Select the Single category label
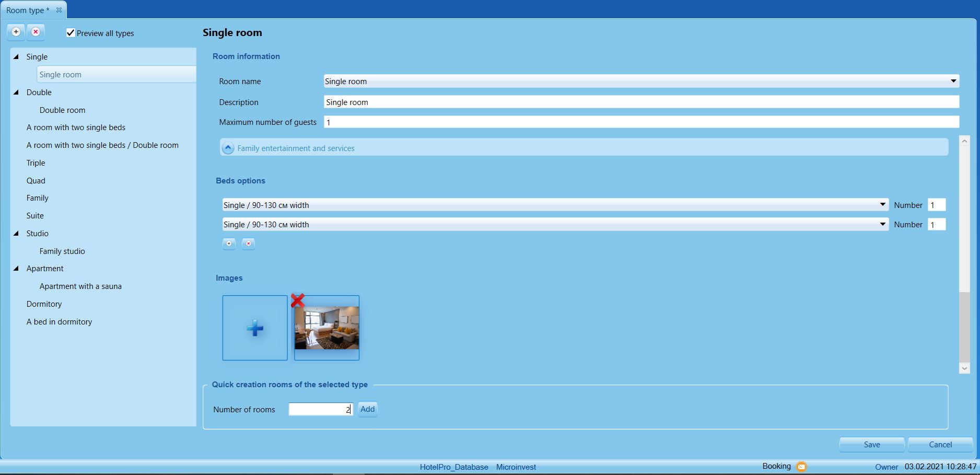Viewport: 980px width, 475px height. pos(37,56)
